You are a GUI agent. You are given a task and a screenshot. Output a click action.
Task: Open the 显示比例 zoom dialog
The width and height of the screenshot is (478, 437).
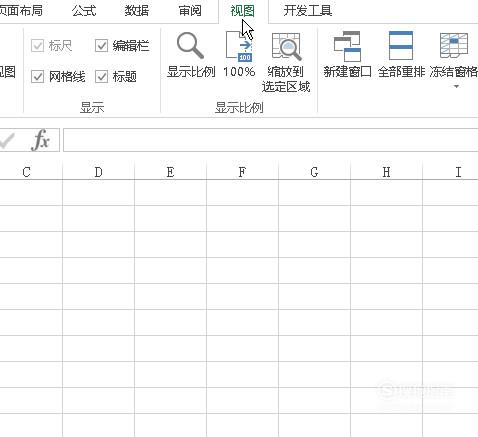(191, 55)
